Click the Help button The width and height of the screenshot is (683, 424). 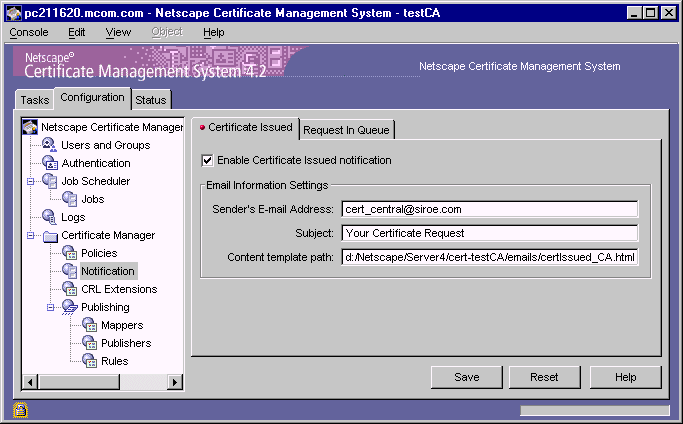(x=626, y=377)
